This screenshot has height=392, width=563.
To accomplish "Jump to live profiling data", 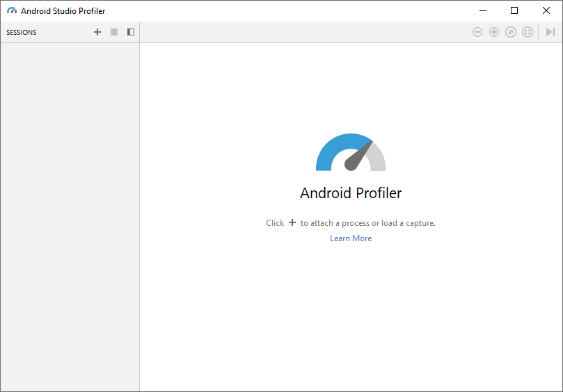I will [550, 32].
